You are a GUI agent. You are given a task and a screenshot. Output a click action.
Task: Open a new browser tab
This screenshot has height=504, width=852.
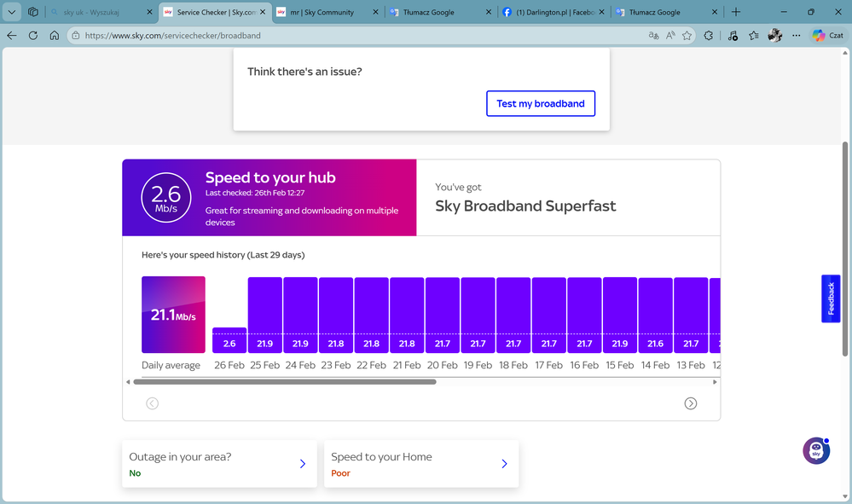736,11
